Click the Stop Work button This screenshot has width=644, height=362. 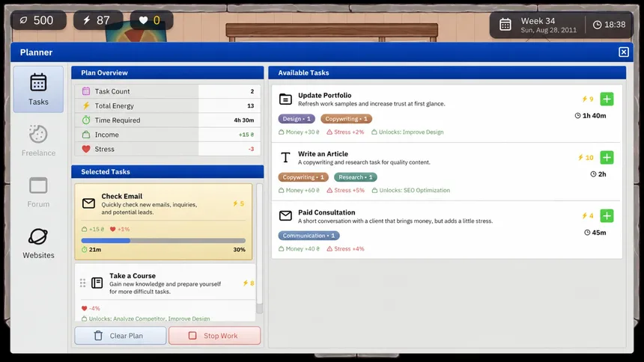(x=214, y=335)
